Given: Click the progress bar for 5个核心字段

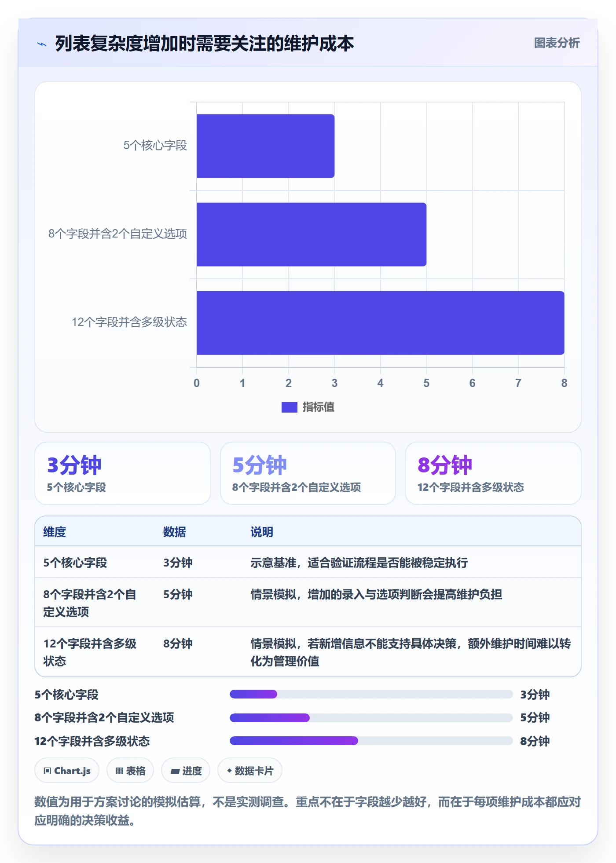Looking at the screenshot, I should (x=371, y=694).
